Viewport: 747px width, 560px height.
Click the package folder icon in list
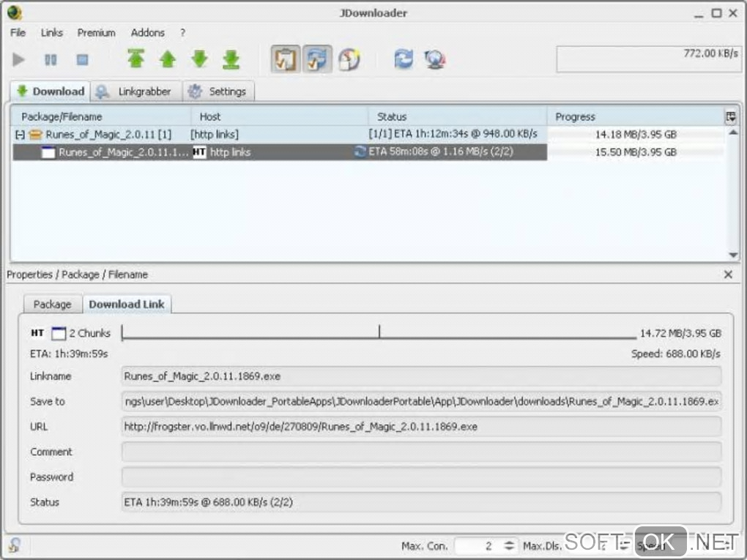tap(36, 135)
